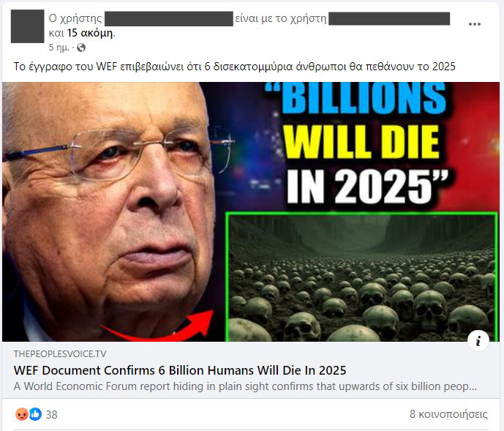This screenshot has width=504, height=431.
Task: Click the skulls inset picture in thumbnail
Action: [x=361, y=277]
